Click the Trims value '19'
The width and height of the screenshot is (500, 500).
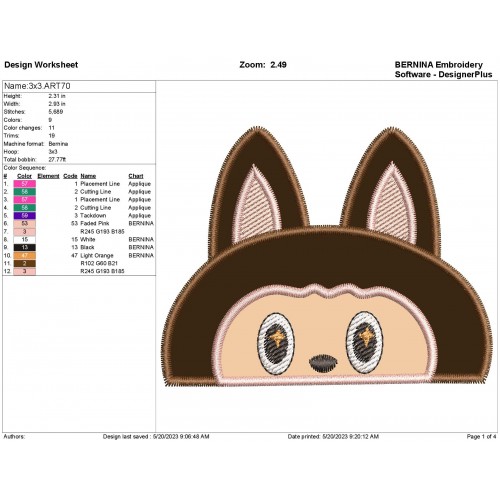[52, 136]
